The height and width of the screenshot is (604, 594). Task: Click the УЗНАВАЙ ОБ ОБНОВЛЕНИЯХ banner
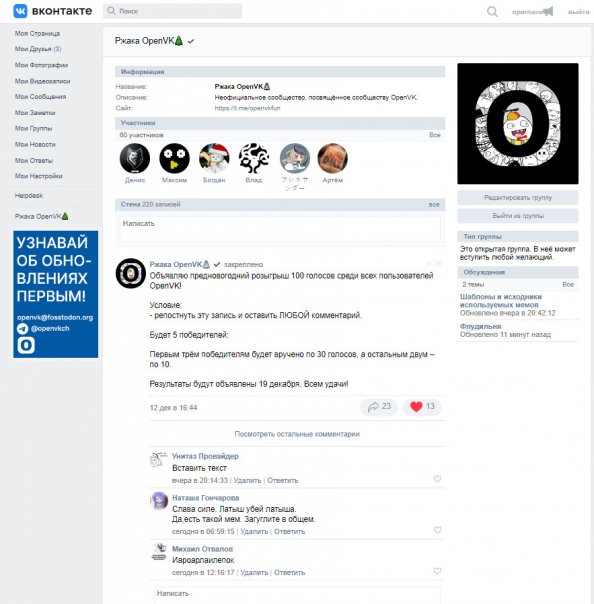[x=55, y=294]
